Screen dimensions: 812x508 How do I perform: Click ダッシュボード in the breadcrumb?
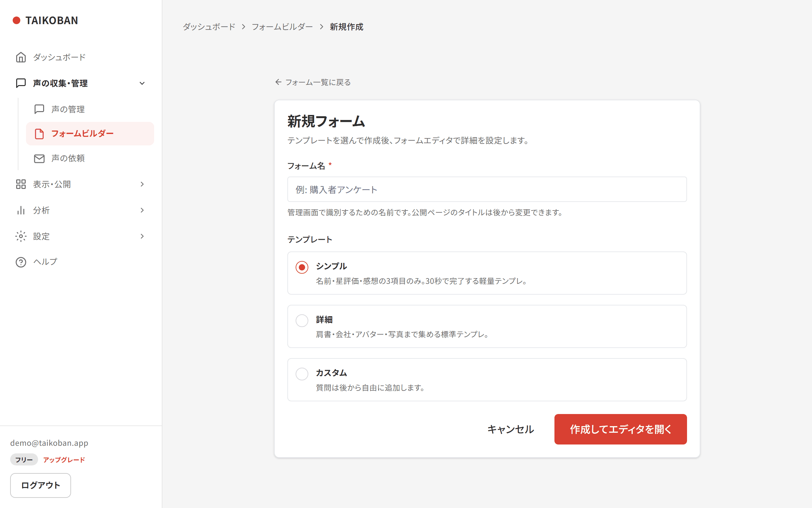[x=209, y=27]
